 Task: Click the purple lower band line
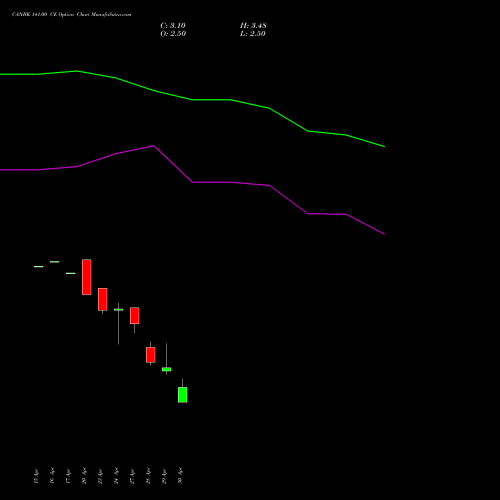pyautogui.click(x=192, y=182)
